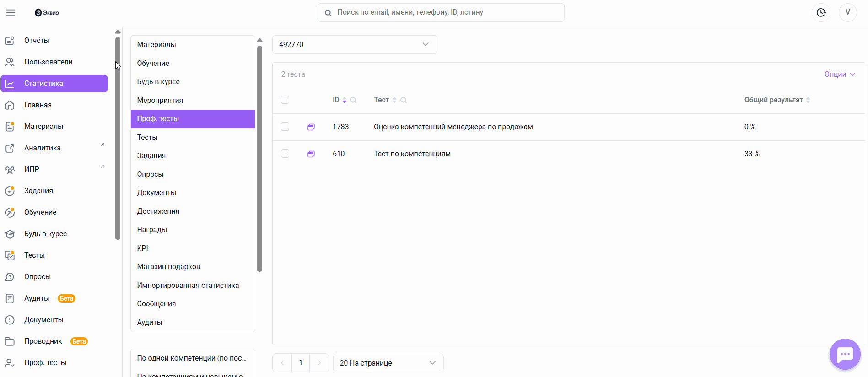This screenshot has height=377, width=868.
Task: Open the 20 На странице selector
Action: [x=388, y=363]
